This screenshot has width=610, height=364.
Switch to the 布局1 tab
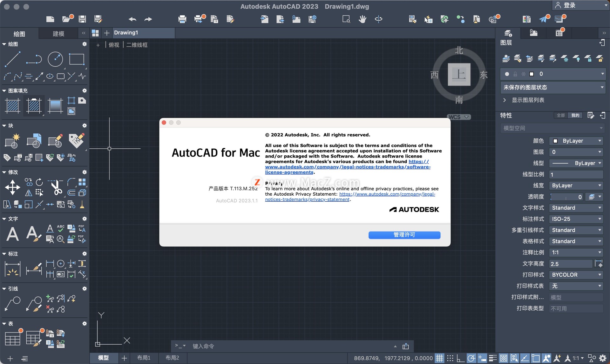(x=144, y=358)
